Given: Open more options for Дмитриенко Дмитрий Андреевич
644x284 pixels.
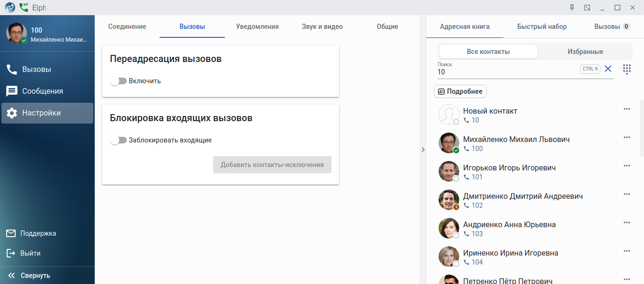Looking at the screenshot, I should 627,195.
